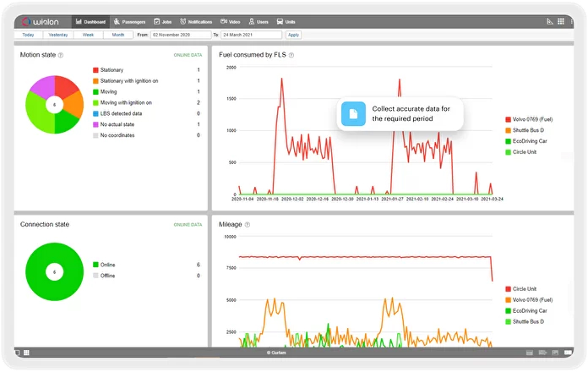Click the help icon beside Mileage
The image size is (588, 372).
(248, 225)
